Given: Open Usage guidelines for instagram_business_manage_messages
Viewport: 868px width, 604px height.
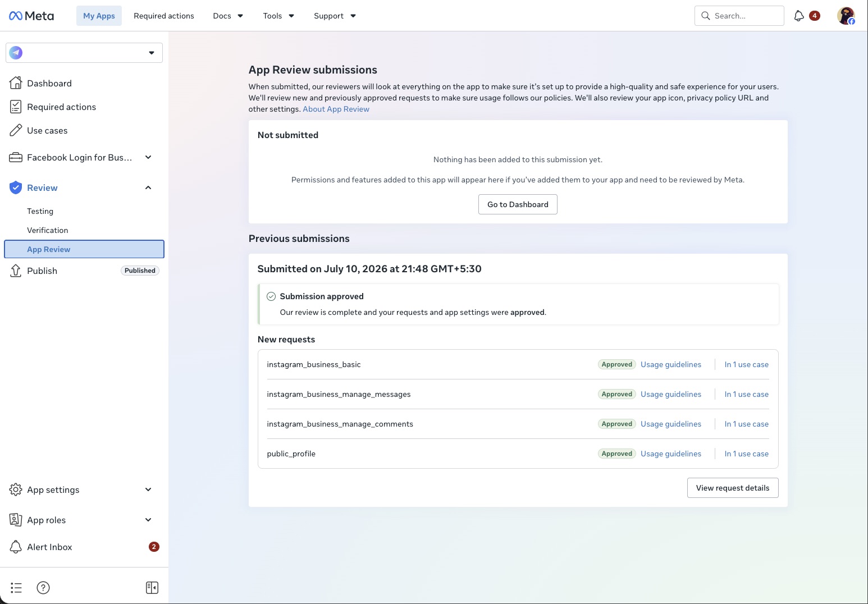Looking at the screenshot, I should 671,394.
